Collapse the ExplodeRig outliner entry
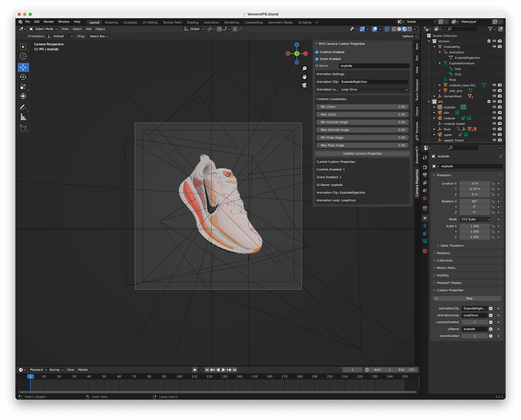Image resolution: width=521 pixels, height=420 pixels. click(434, 46)
